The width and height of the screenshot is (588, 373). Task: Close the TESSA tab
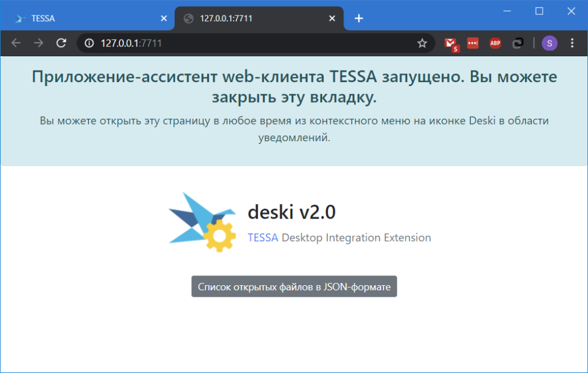(x=164, y=18)
